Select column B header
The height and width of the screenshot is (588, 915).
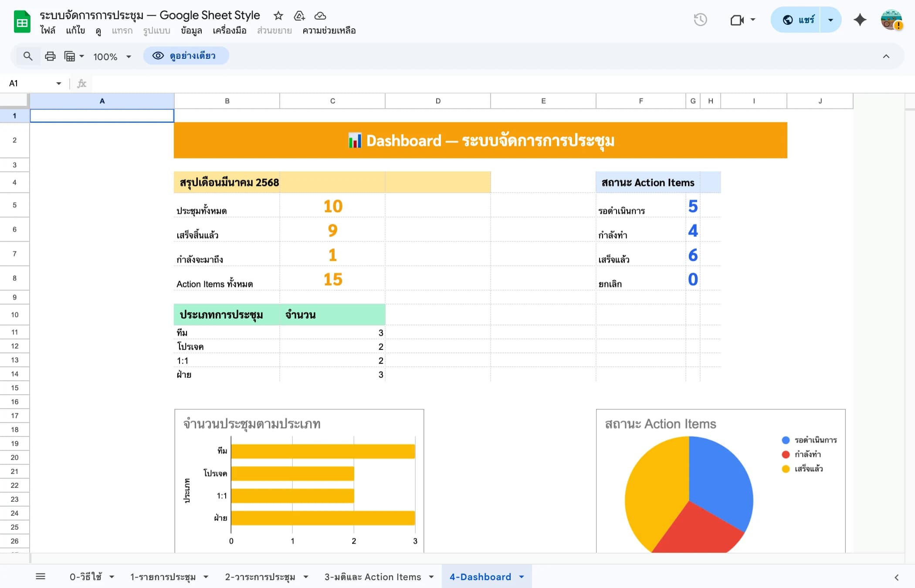click(227, 101)
